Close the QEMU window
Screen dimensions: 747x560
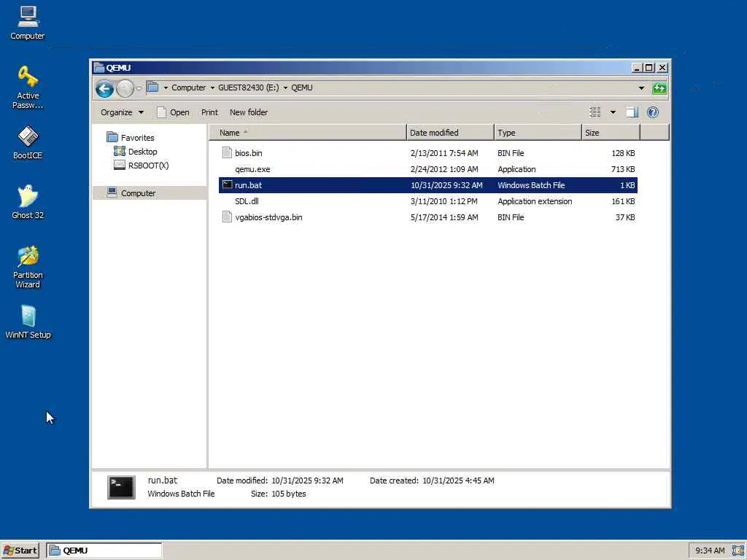point(662,68)
